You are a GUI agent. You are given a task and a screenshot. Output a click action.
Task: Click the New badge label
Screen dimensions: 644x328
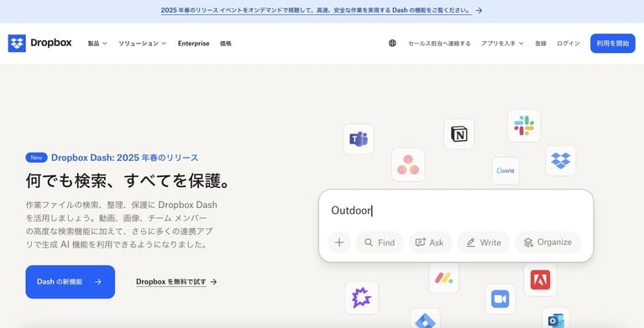pos(37,158)
